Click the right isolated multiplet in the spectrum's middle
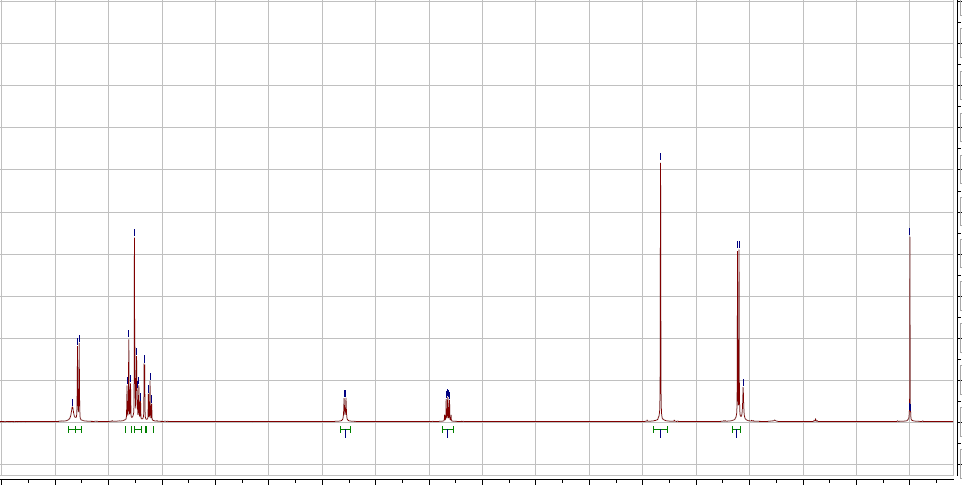The image size is (962, 485). pos(448,407)
